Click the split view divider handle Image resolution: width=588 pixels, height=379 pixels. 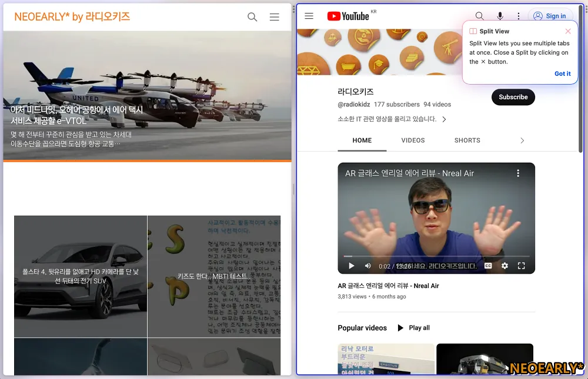click(x=294, y=189)
